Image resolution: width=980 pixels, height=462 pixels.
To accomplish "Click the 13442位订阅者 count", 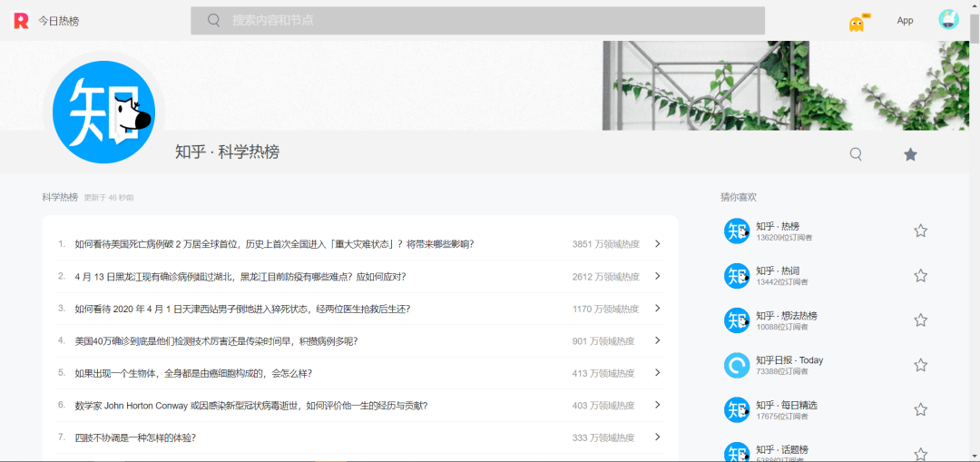I will click(782, 282).
